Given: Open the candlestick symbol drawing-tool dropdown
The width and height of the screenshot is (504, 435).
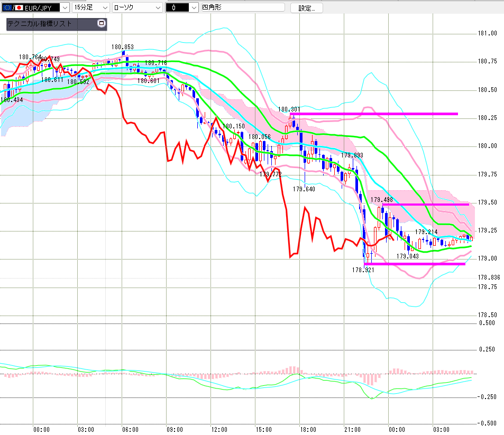Looking at the screenshot, I should 194,7.
